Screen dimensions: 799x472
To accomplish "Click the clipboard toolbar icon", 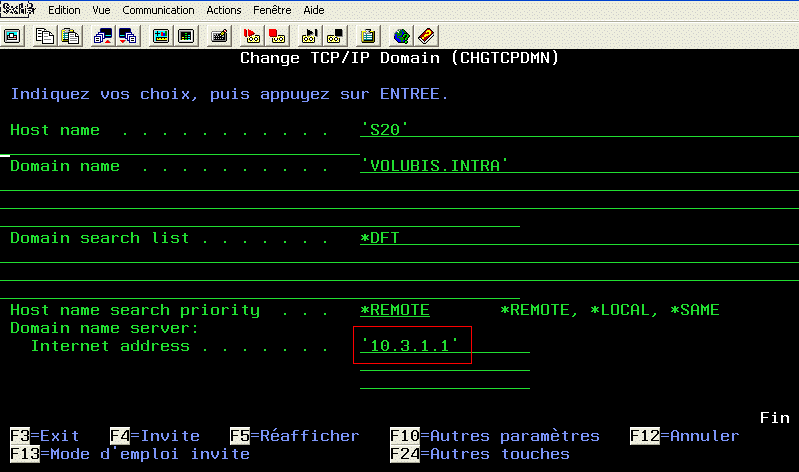I will (x=368, y=36).
